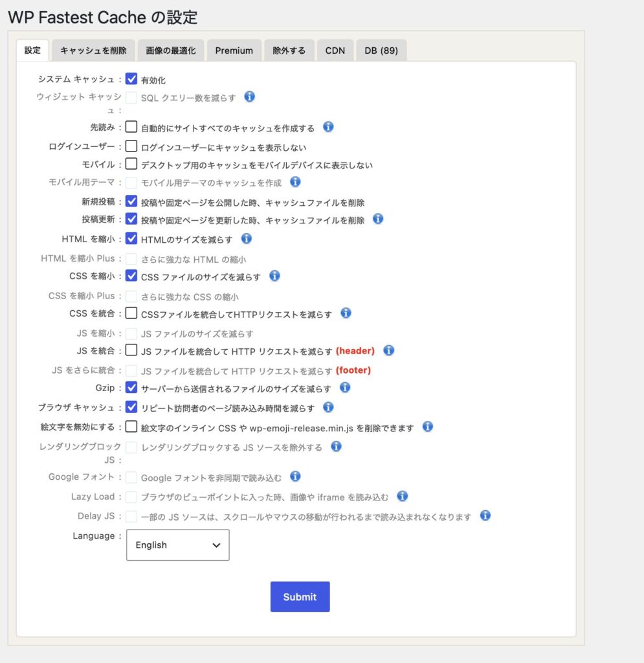The image size is (644, 663).
Task: Open the Language dropdown showing English
Action: 178,545
